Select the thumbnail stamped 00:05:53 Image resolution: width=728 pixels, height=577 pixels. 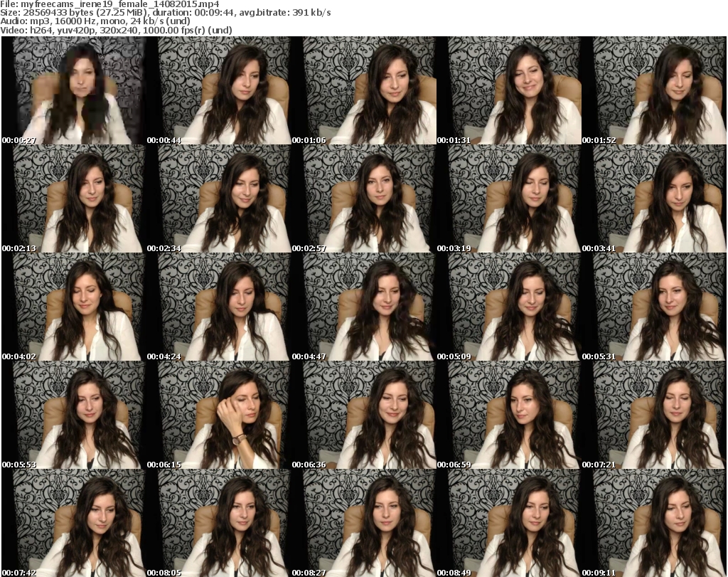(73, 415)
